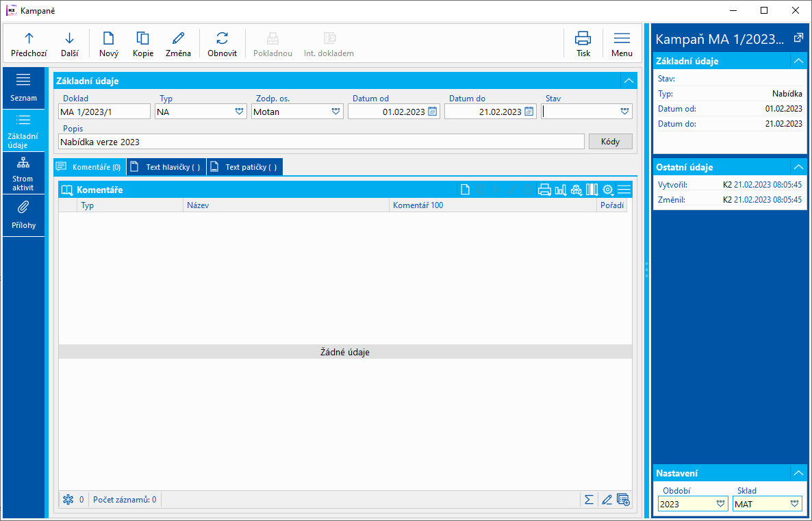Switch to Text hlavičky tab
Screen dimensions: 812x521
pos(166,167)
